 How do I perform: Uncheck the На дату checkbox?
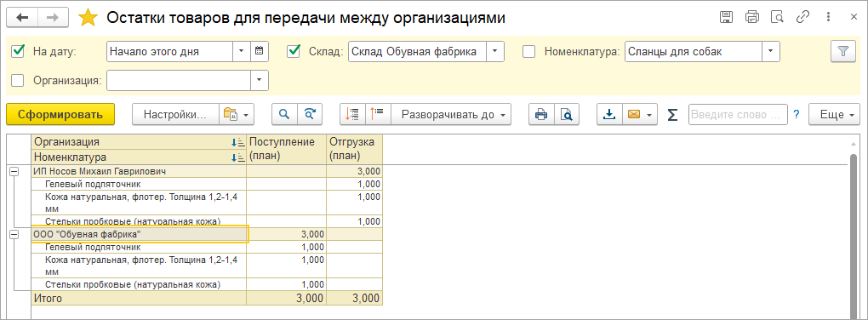coord(18,51)
